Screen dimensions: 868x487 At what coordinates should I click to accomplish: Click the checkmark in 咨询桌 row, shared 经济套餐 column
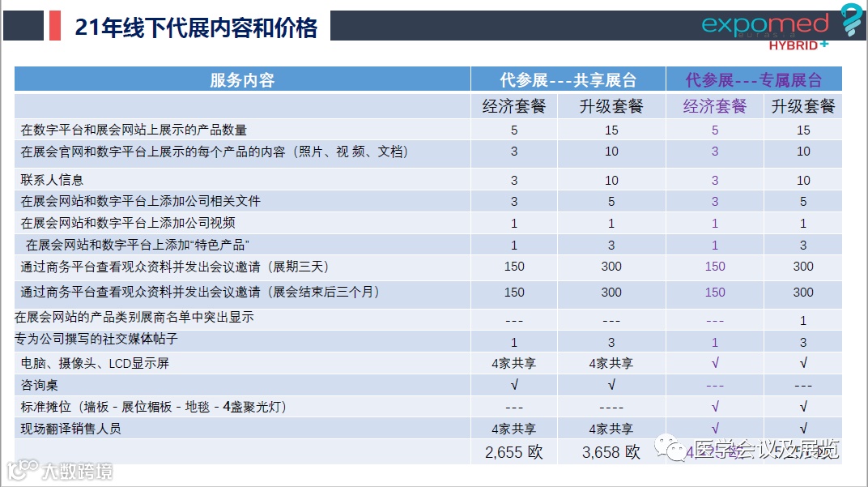pyautogui.click(x=513, y=385)
